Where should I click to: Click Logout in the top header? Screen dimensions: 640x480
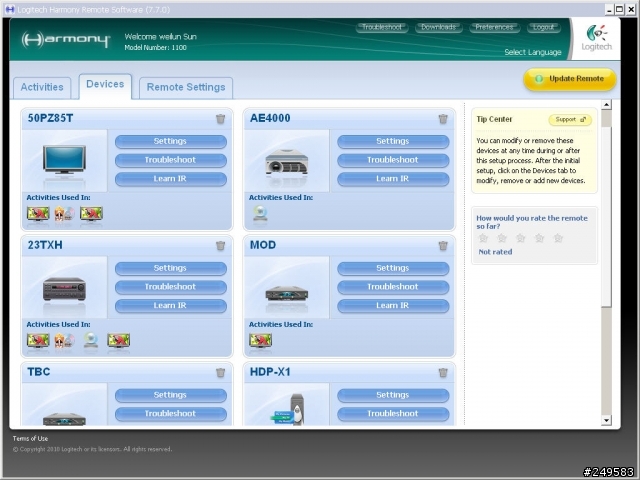point(544,27)
